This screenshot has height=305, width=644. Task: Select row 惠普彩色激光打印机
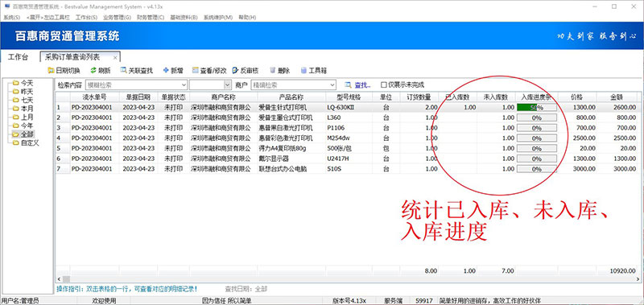[346, 138]
